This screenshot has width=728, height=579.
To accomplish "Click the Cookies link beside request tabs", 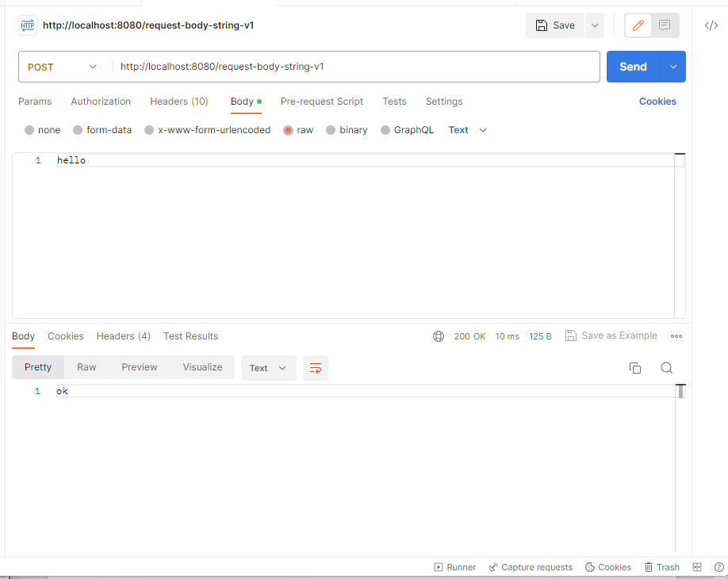I will (x=657, y=102).
